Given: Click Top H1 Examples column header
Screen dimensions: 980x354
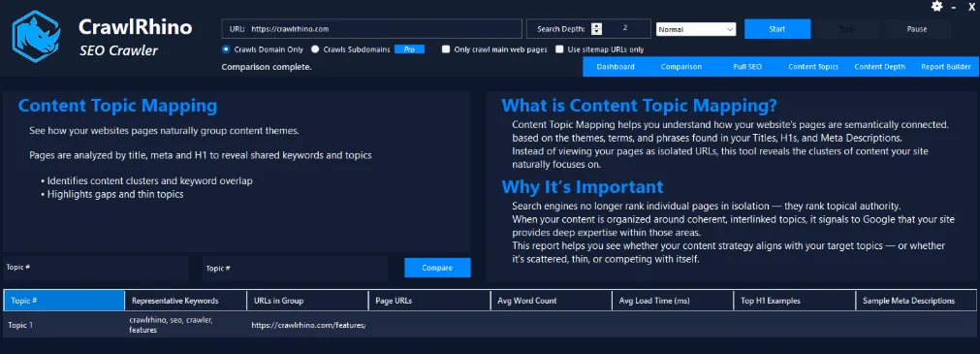Looking at the screenshot, I should tap(795, 301).
